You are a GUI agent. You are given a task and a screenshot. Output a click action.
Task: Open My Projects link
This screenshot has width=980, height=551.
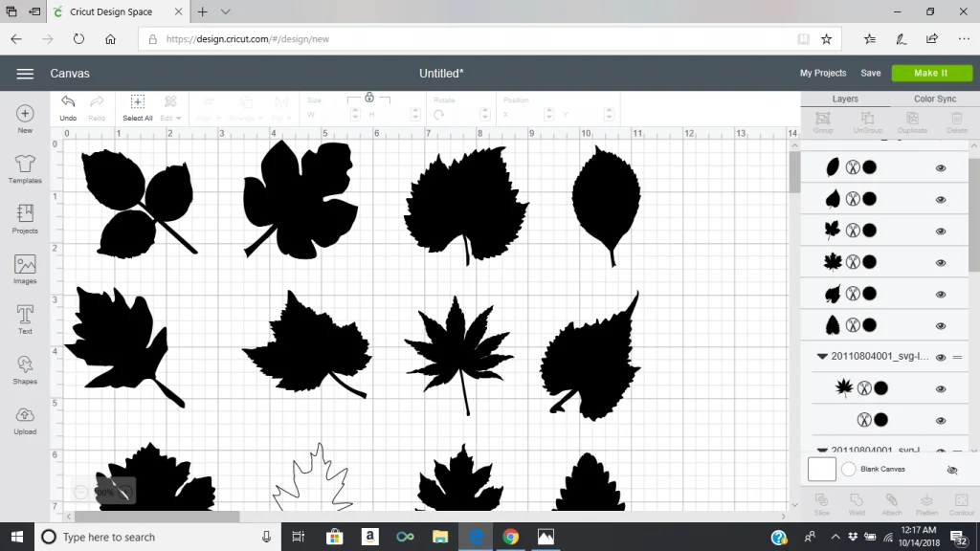point(823,73)
